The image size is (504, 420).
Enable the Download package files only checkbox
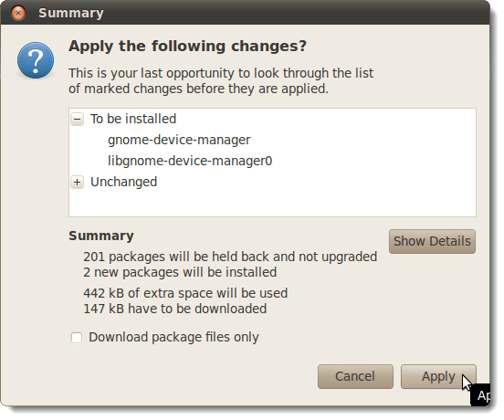point(77,338)
